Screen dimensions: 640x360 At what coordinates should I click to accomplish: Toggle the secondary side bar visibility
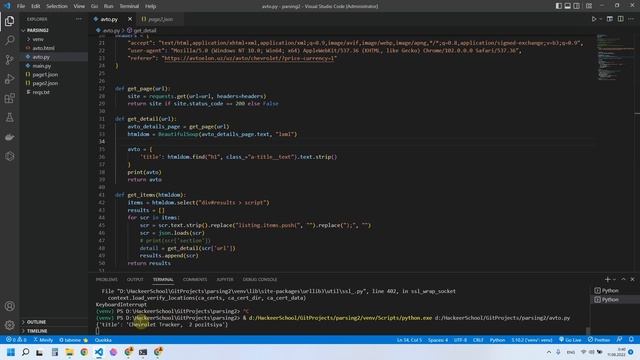pyautogui.click(x=576, y=6)
